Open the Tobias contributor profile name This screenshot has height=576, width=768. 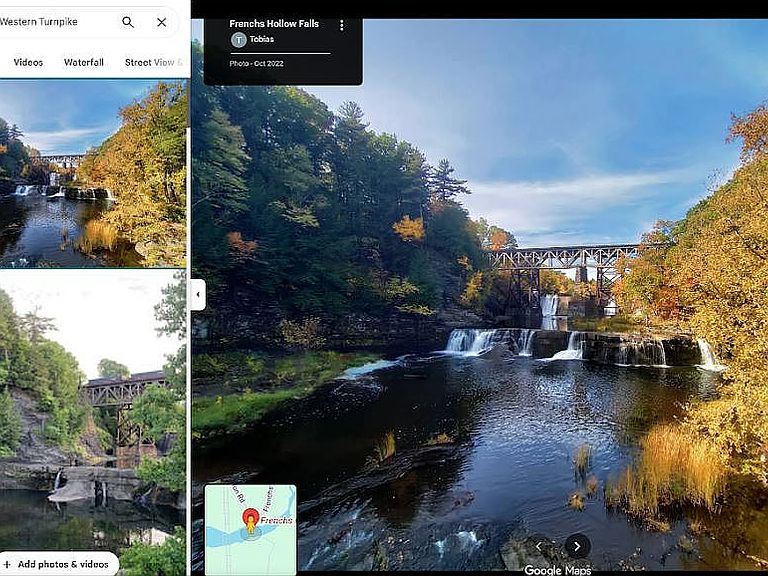coord(262,39)
